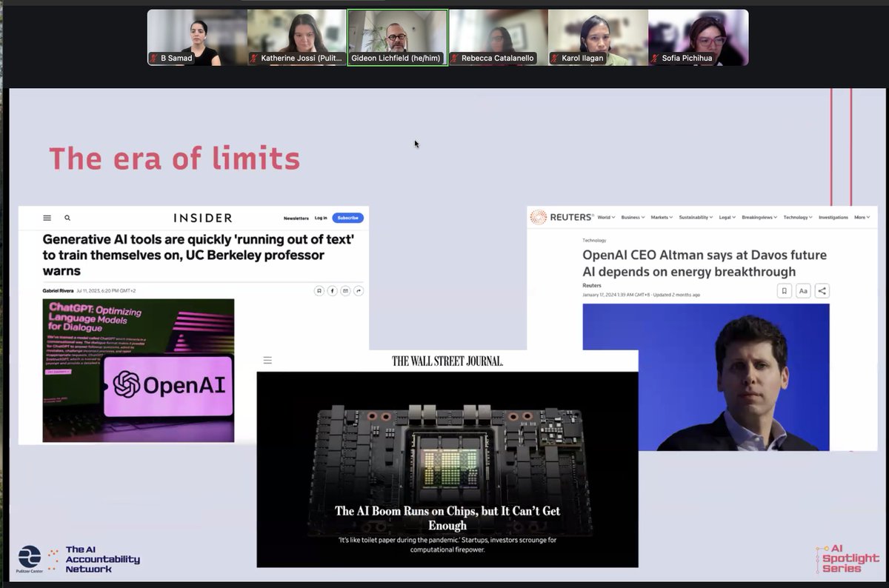The width and height of the screenshot is (889, 588).
Task: Click Technology category label above Reuters headline
Action: [594, 241]
